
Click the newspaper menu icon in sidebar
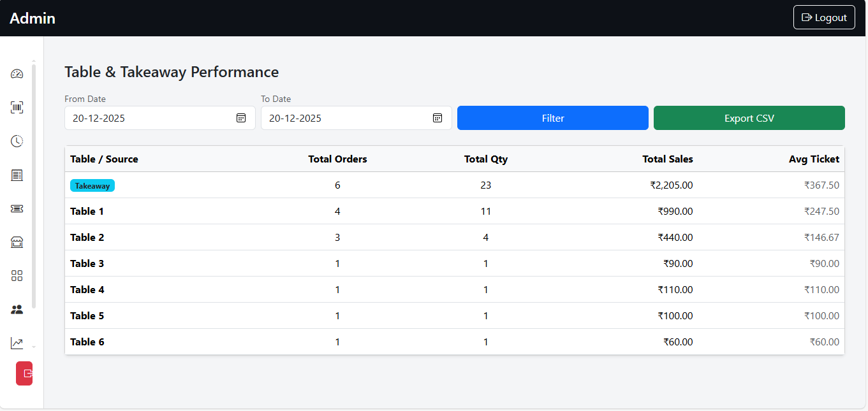(x=17, y=175)
